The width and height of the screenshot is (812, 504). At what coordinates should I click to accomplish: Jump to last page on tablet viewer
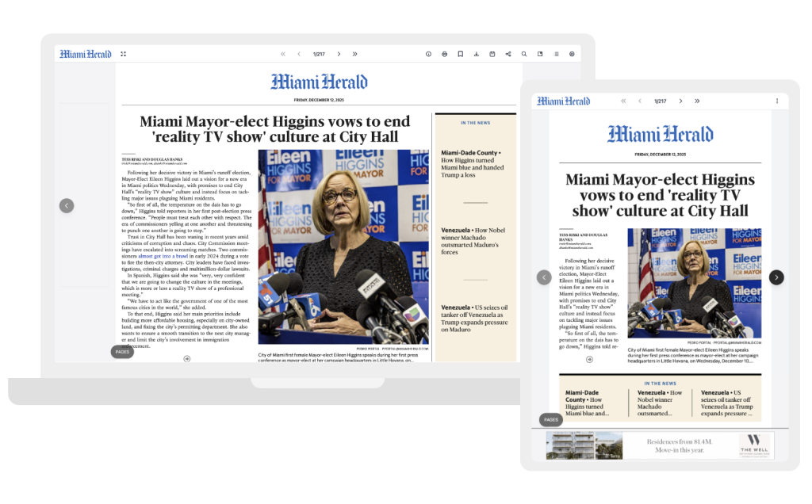point(697,101)
